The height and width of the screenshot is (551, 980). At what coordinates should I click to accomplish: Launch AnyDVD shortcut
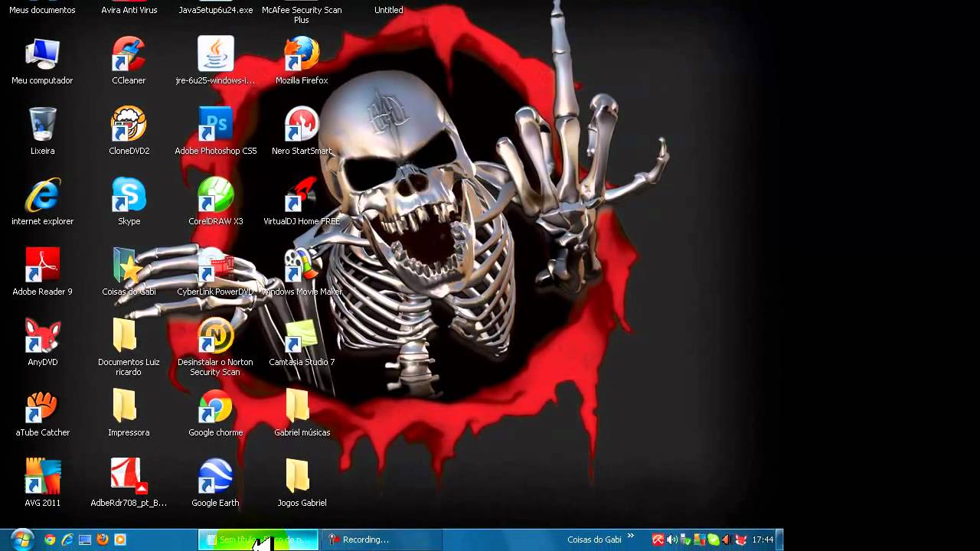tap(42, 343)
